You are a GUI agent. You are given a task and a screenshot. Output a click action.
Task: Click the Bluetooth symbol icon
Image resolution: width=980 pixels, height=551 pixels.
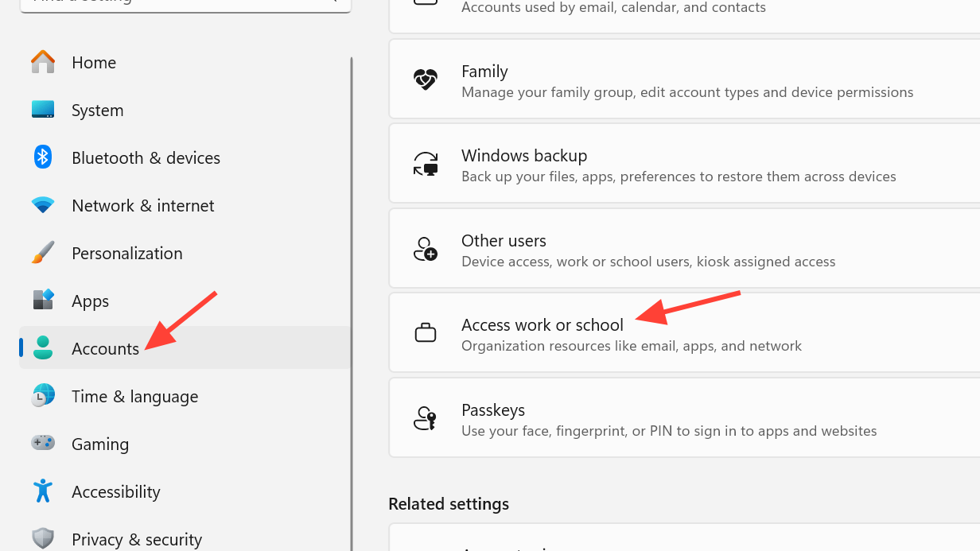coord(43,157)
